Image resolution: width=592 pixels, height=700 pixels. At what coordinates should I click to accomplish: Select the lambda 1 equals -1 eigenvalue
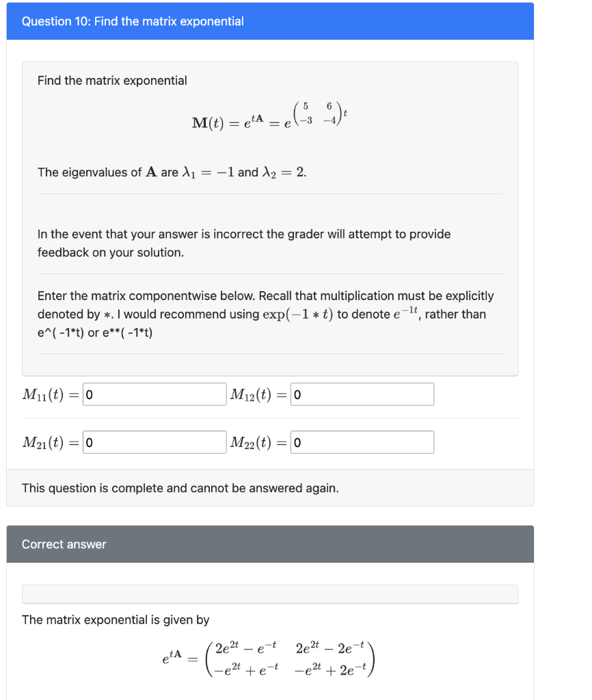[224, 172]
